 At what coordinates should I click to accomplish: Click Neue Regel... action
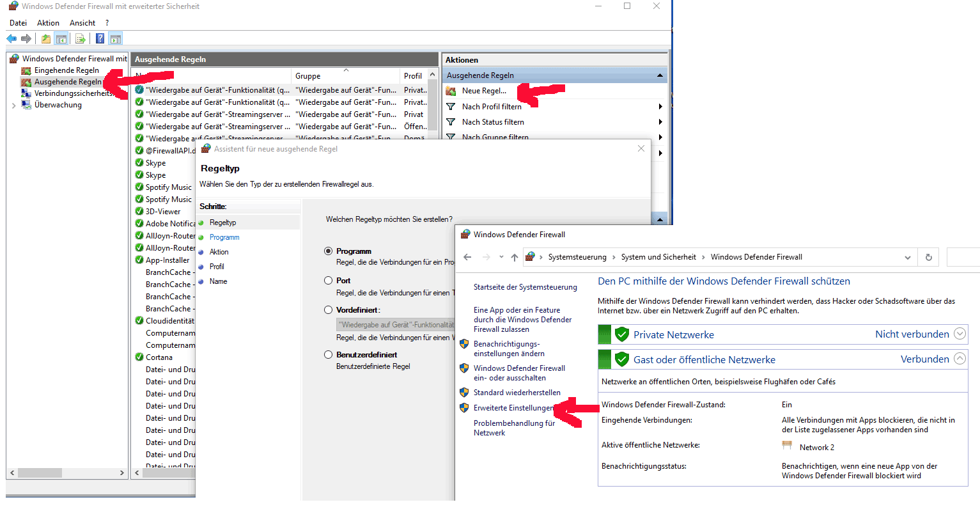coord(484,91)
